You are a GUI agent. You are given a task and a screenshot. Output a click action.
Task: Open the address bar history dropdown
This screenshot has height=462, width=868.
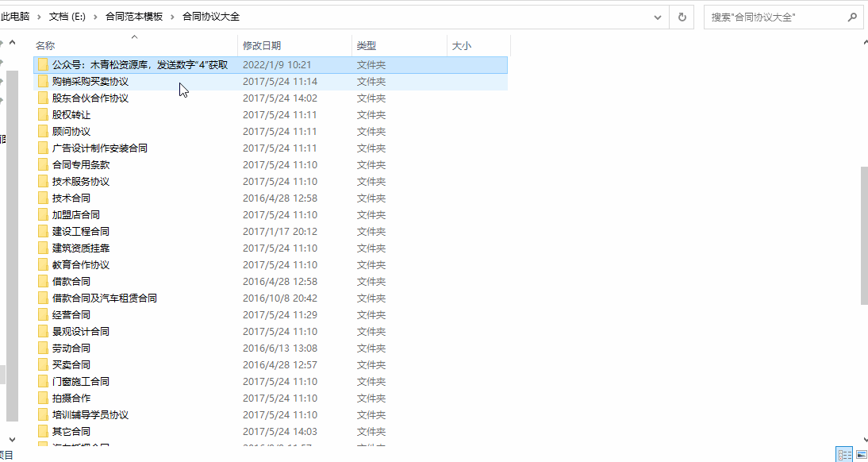coord(658,17)
